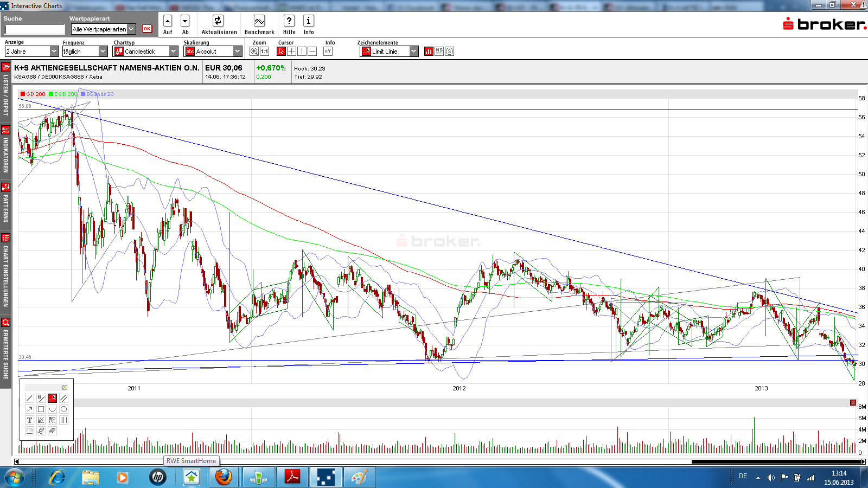Toggle the red volume bars icon

pos(429,52)
